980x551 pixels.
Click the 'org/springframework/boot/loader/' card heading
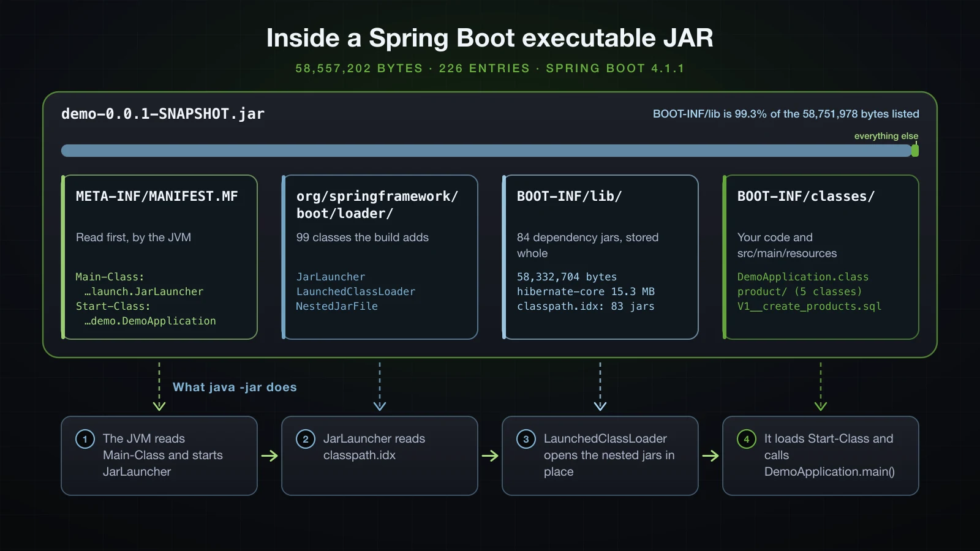[377, 205]
